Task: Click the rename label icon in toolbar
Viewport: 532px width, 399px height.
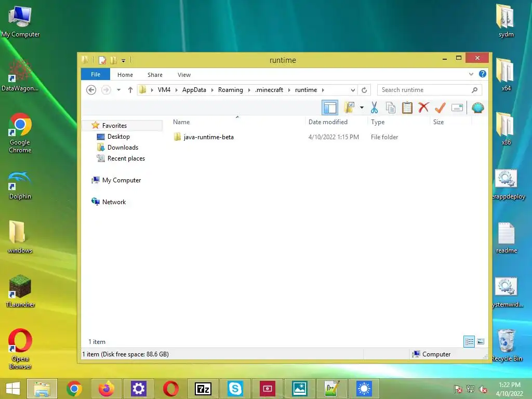Action: (x=457, y=108)
